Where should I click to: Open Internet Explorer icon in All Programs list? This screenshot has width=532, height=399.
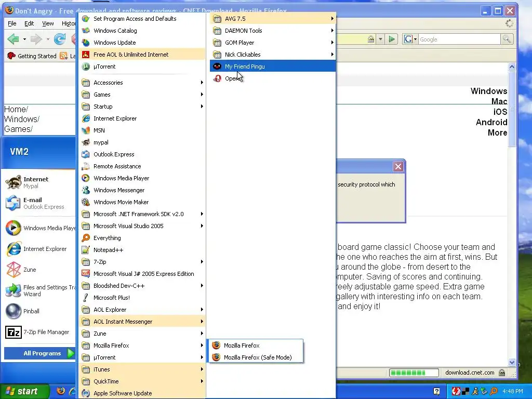[86, 118]
